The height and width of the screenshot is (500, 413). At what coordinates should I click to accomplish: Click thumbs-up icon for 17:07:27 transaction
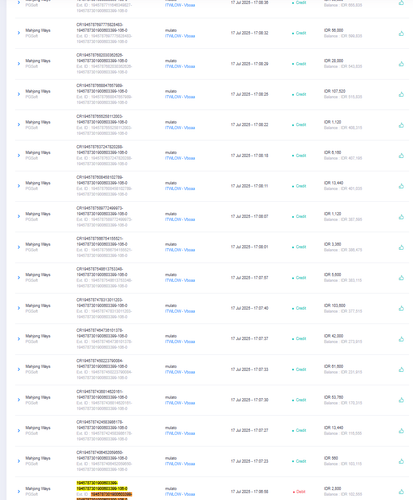point(401,431)
